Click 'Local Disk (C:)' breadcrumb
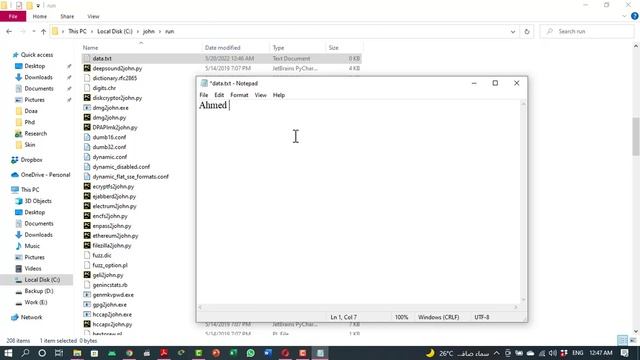The image size is (640, 360). 115,31
